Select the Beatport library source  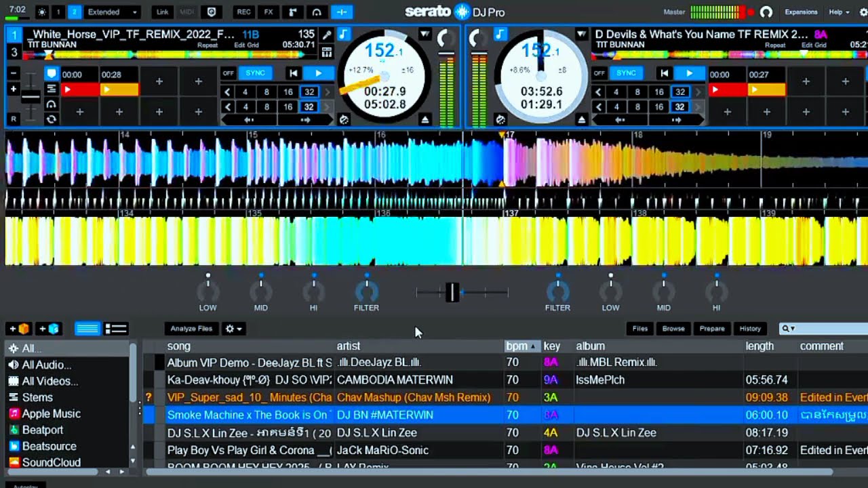(42, 430)
